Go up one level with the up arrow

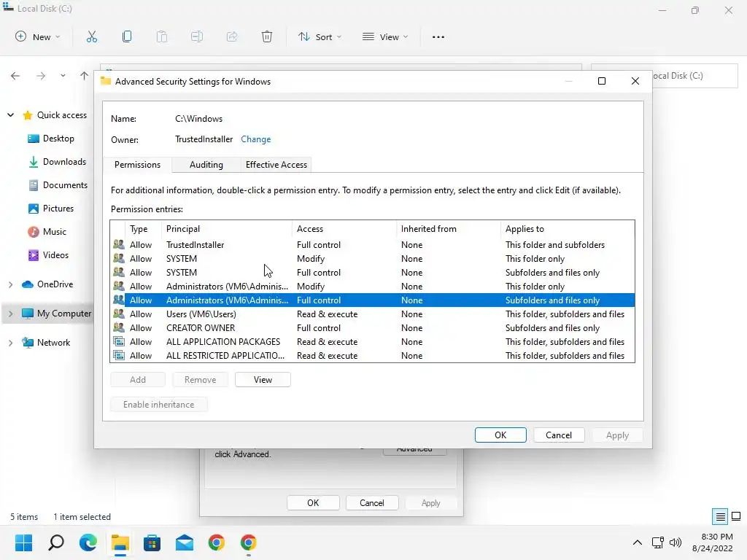coord(85,76)
